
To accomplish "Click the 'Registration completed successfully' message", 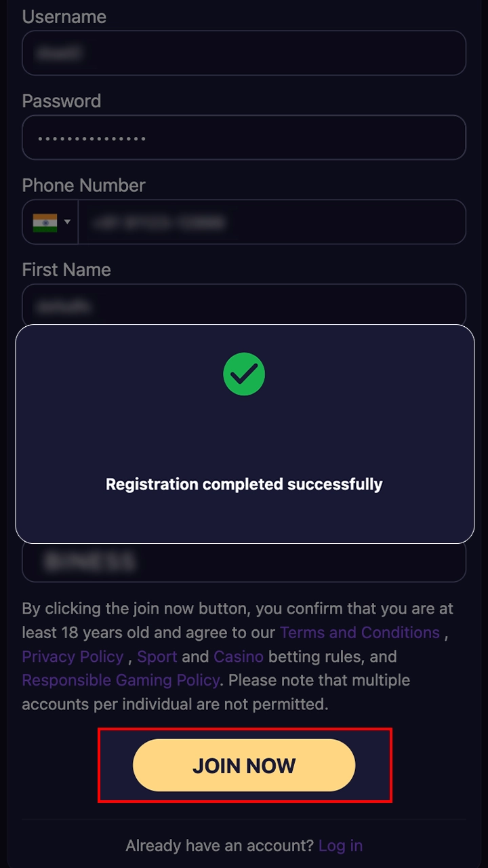I will point(244,484).
